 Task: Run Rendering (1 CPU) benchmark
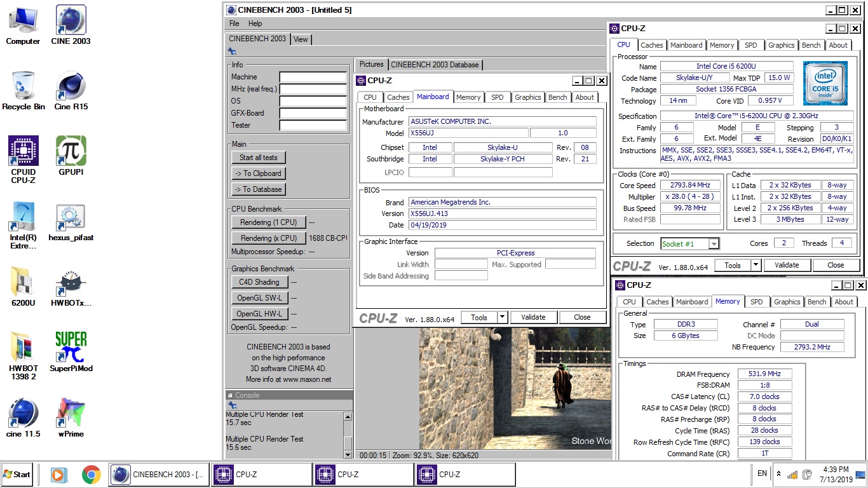[268, 222]
